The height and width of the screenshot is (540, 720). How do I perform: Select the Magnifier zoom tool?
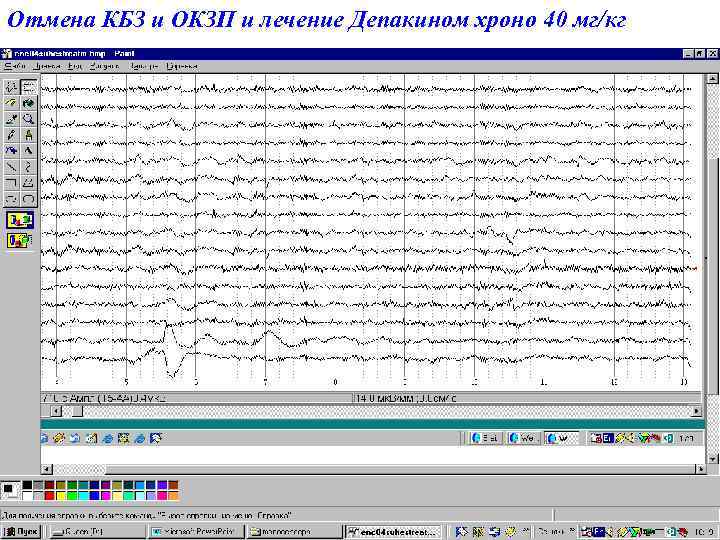pos(28,119)
